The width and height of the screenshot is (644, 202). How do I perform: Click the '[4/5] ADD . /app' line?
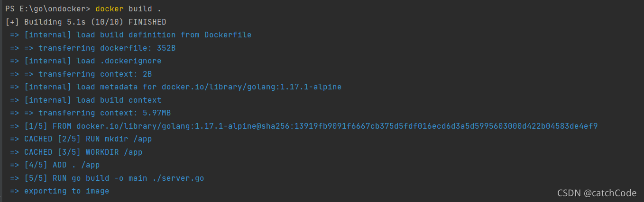click(x=55, y=165)
